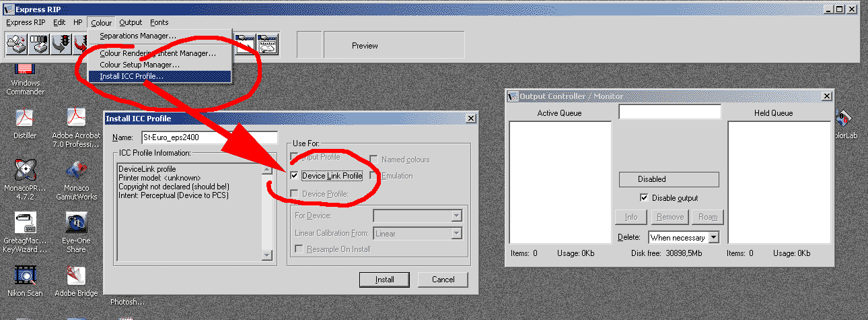Launch Monaco GamutWorks desktop icon
The image size is (868, 320).
pyautogui.click(x=76, y=180)
